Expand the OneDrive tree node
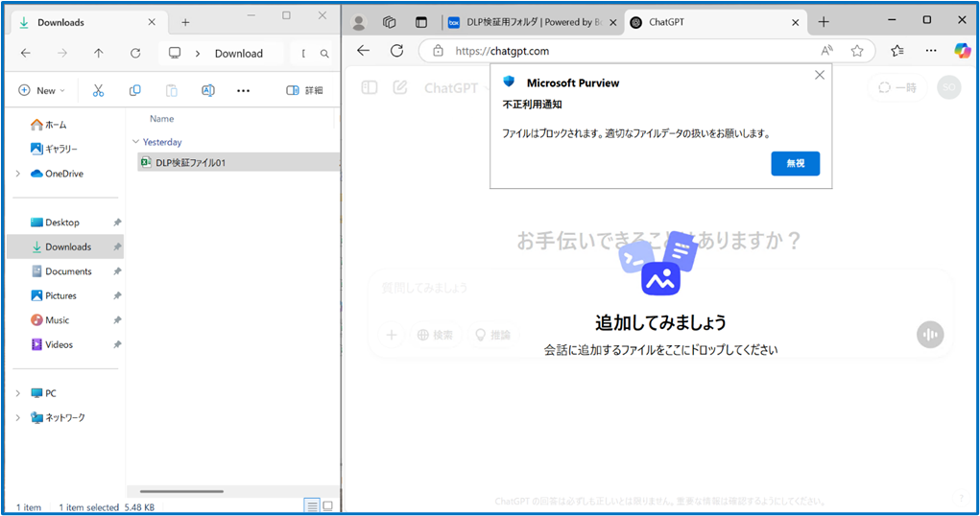Image resolution: width=980 pixels, height=516 pixels. [x=17, y=174]
